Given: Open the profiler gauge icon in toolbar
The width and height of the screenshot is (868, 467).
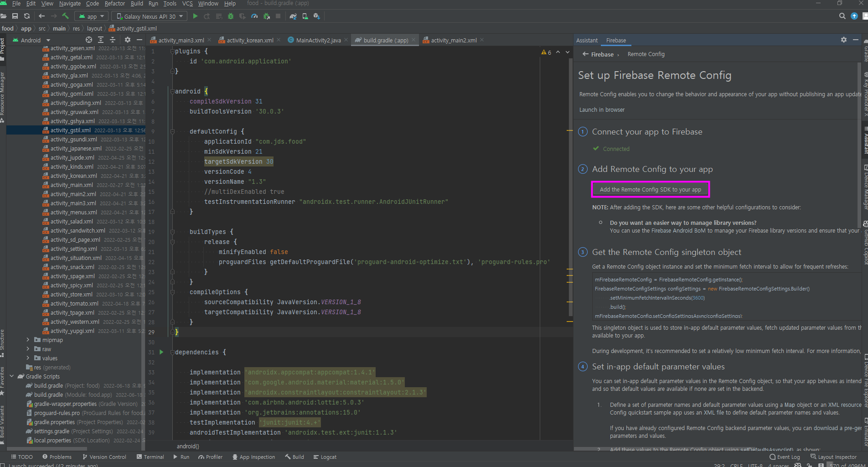Looking at the screenshot, I should pos(254,16).
